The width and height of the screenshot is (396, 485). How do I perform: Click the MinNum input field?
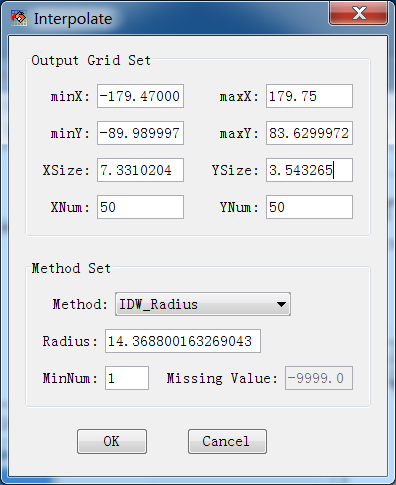tap(127, 378)
